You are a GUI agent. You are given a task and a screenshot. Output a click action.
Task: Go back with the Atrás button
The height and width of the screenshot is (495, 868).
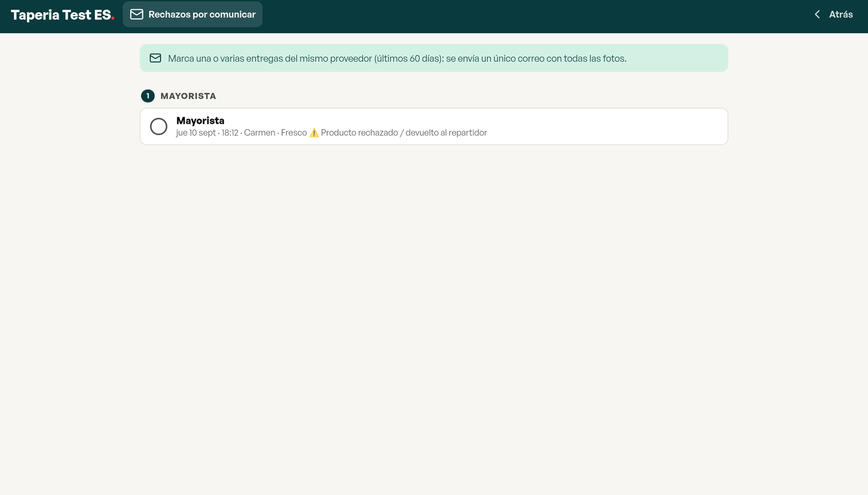(833, 15)
